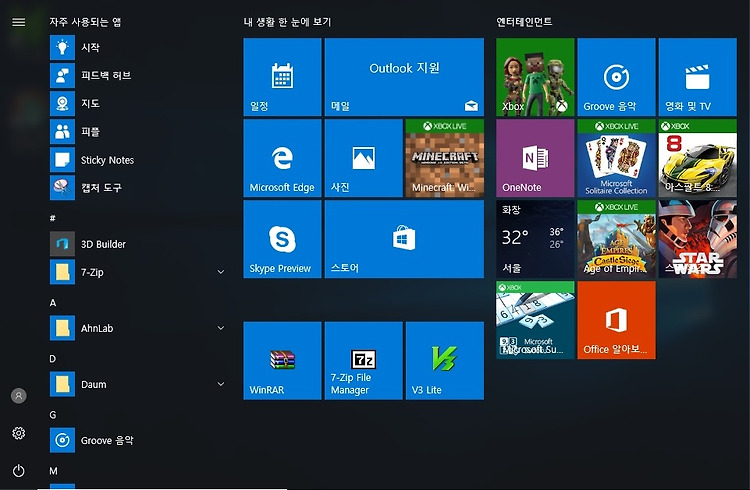The height and width of the screenshot is (490, 750).
Task: Click the 내 생활 한 눈에 보기 group header
Action: [287, 22]
